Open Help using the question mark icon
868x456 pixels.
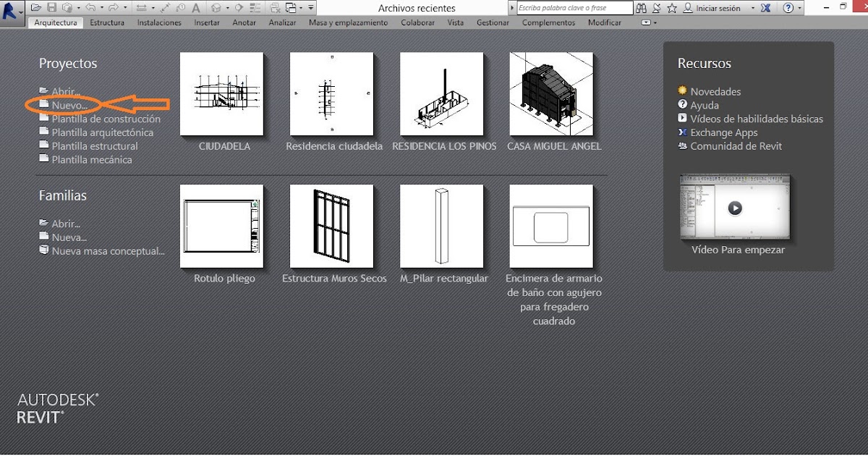(789, 8)
